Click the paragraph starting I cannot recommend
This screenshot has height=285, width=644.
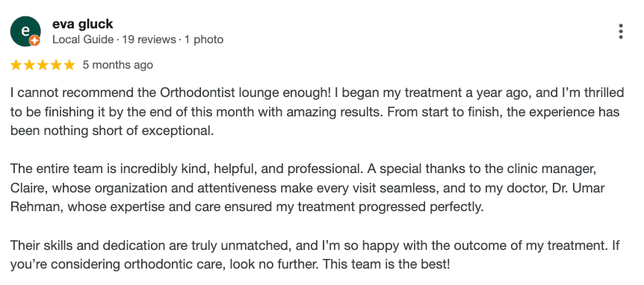[317, 112]
